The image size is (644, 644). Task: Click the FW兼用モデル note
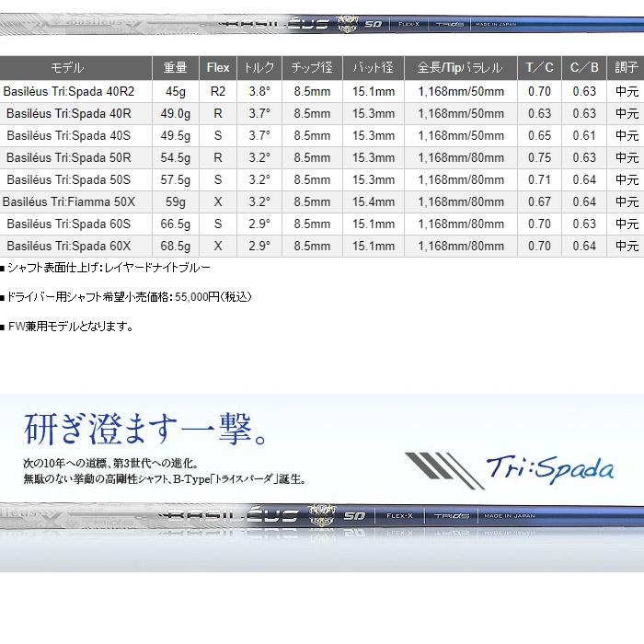[x=67, y=327]
